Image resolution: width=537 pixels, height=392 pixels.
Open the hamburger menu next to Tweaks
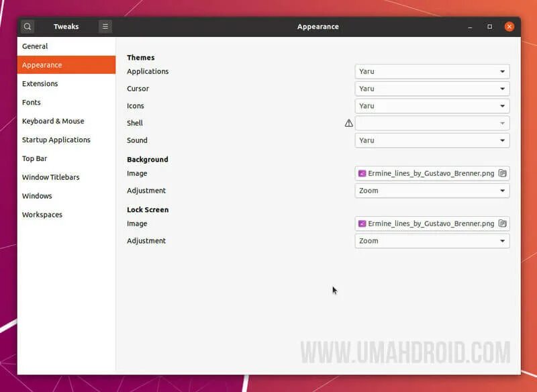coord(105,26)
